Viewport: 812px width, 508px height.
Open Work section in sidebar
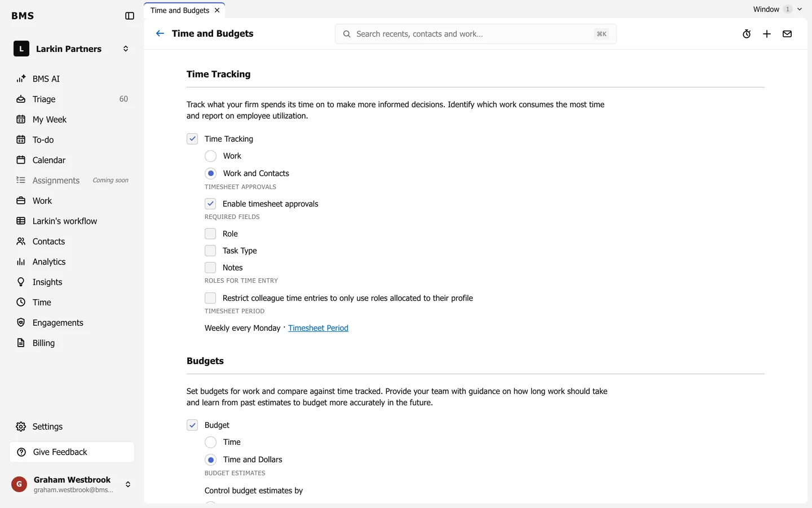click(72, 200)
